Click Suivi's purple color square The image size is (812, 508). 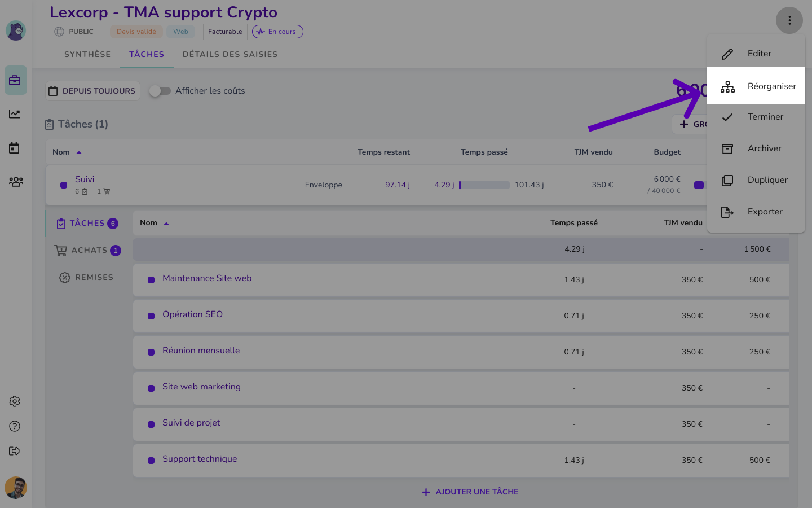[x=64, y=185]
